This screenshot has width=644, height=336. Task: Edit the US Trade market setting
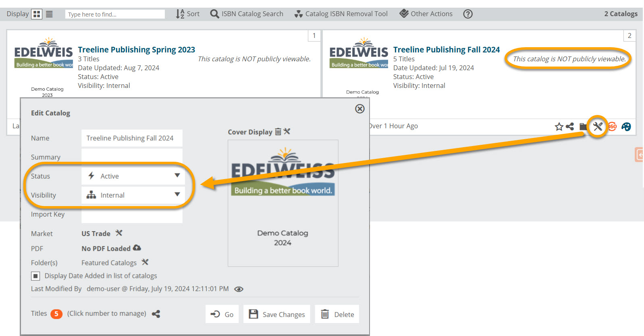coord(119,233)
